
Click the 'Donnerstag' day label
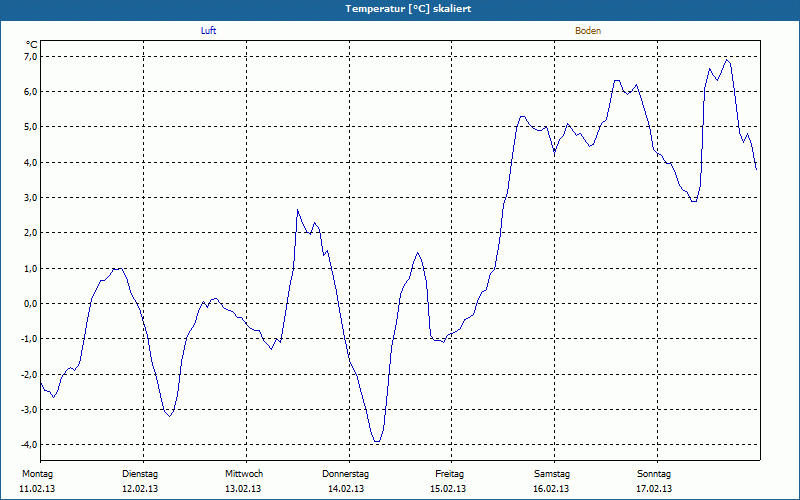pos(345,474)
